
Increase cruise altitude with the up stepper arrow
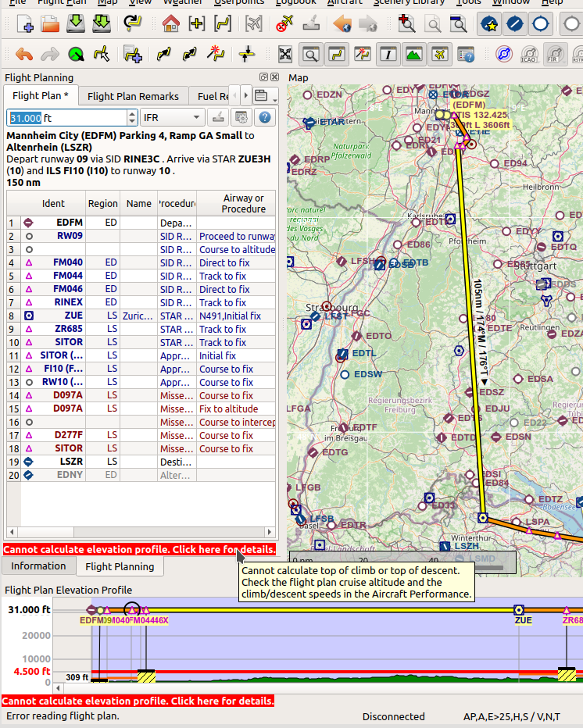132,113
